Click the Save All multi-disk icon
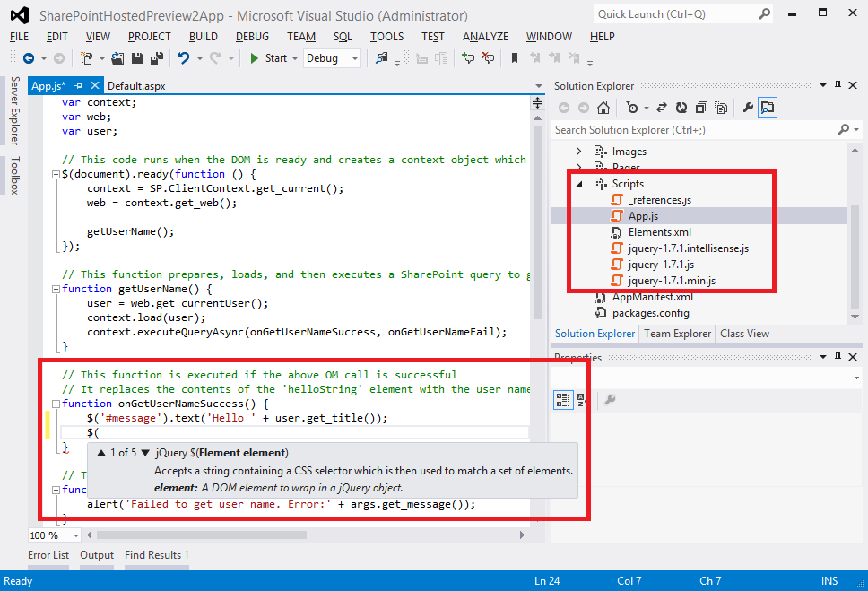 (157, 58)
